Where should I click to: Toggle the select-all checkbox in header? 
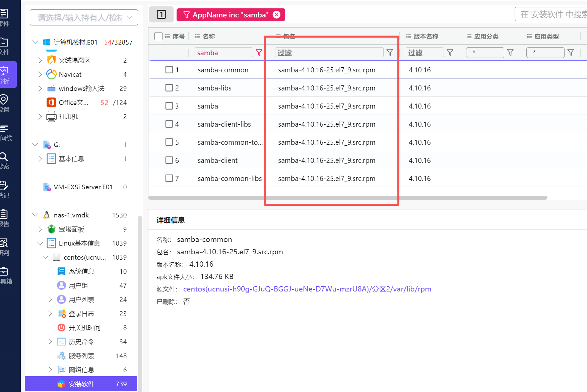[x=158, y=36]
